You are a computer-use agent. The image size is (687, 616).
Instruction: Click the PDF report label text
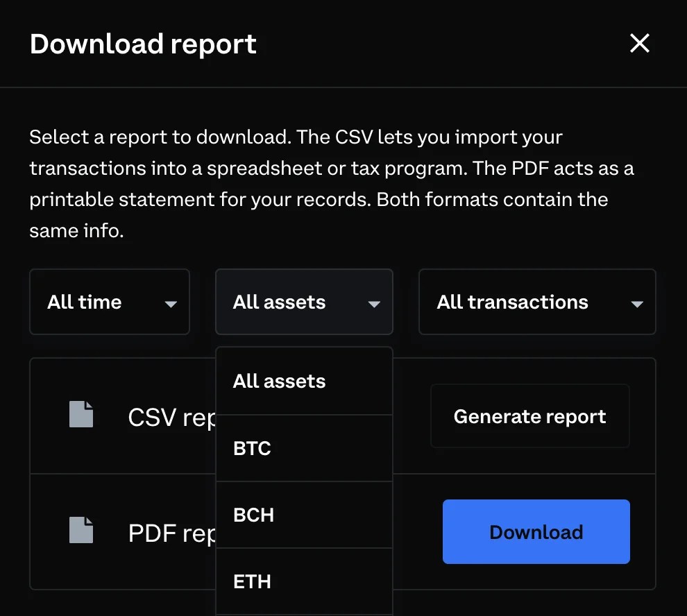tap(171, 533)
